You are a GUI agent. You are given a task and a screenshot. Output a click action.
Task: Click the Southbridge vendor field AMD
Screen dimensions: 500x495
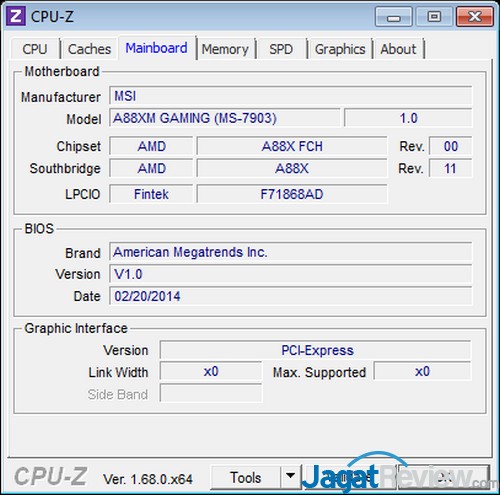[151, 168]
